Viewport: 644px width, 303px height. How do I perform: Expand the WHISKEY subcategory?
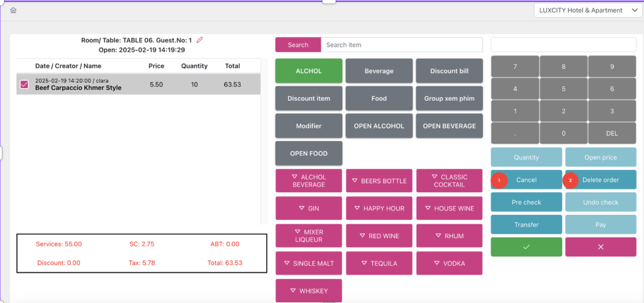tap(309, 290)
